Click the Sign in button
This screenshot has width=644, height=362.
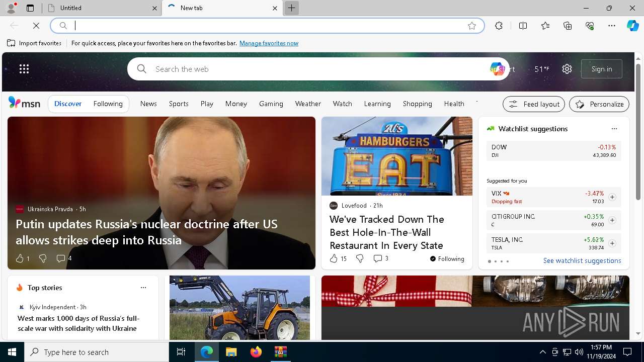click(602, 69)
